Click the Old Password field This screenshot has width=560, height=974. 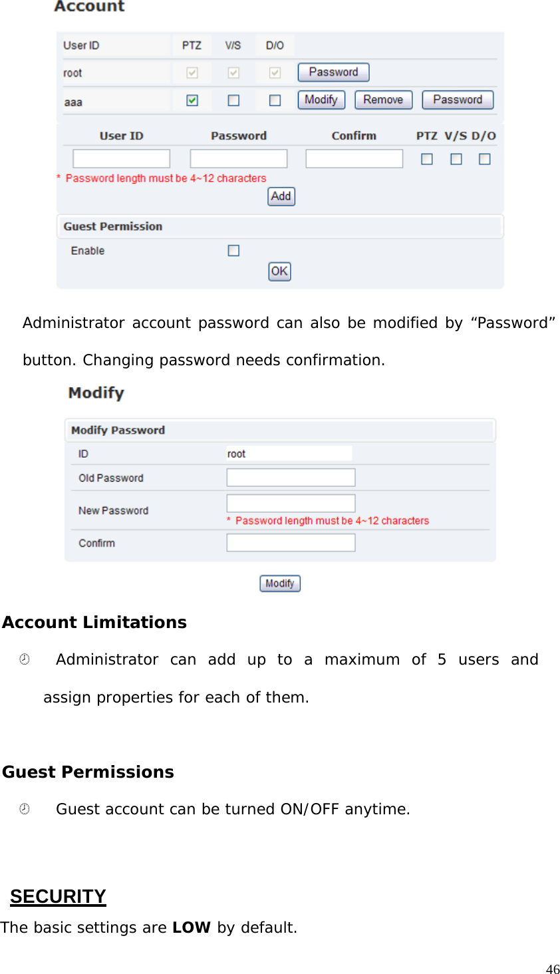(x=290, y=476)
